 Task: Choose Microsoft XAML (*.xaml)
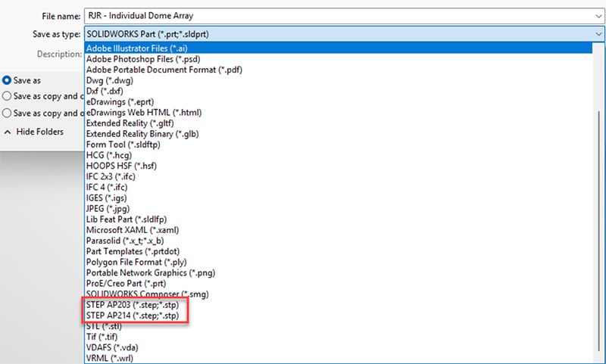[x=338, y=230]
